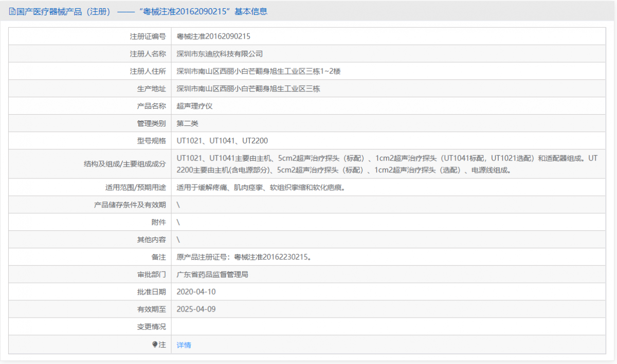Select the 生产地址 label
The width and height of the screenshot is (617, 364).
[x=152, y=89]
